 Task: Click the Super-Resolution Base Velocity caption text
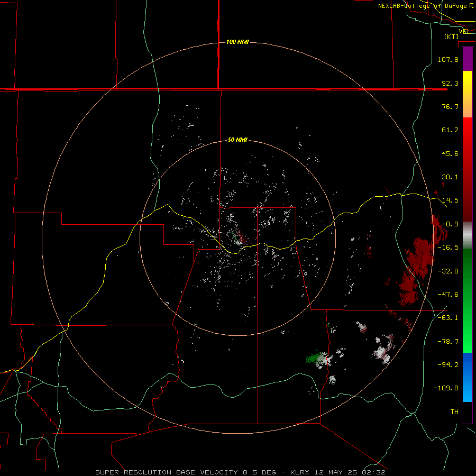tap(240, 472)
